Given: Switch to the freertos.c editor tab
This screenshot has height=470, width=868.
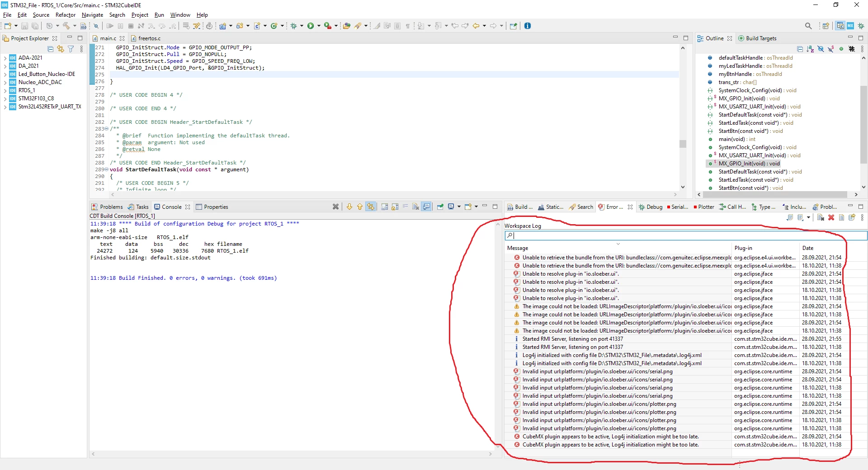Looking at the screenshot, I should [146, 38].
